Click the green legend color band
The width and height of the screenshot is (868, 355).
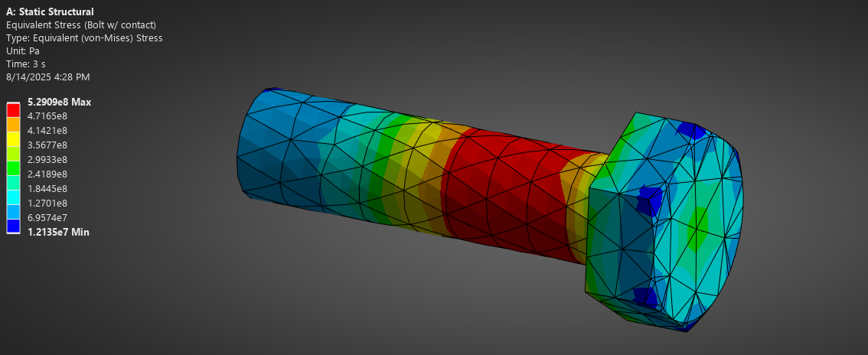tap(13, 168)
